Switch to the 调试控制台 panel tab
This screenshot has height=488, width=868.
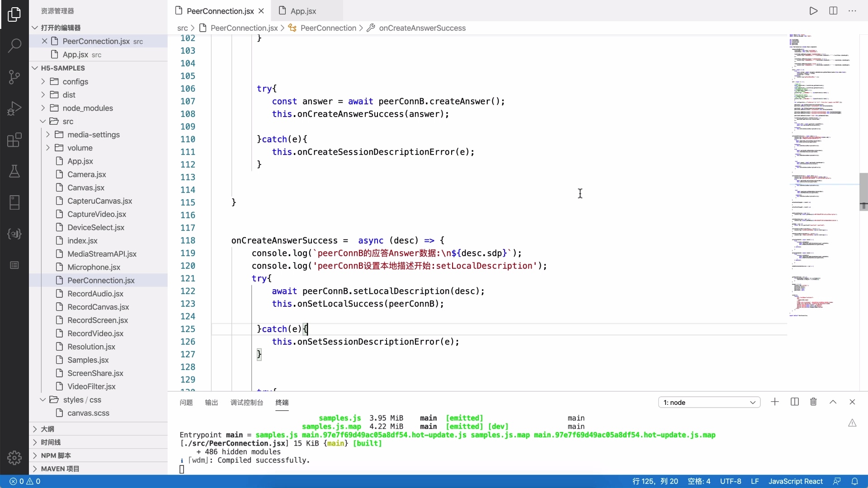(246, 402)
